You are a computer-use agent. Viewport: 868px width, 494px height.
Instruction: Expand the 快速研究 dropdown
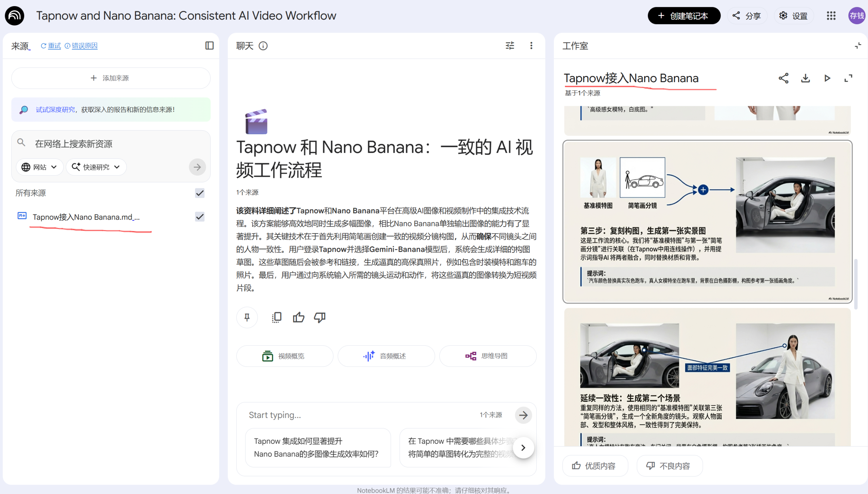(96, 167)
